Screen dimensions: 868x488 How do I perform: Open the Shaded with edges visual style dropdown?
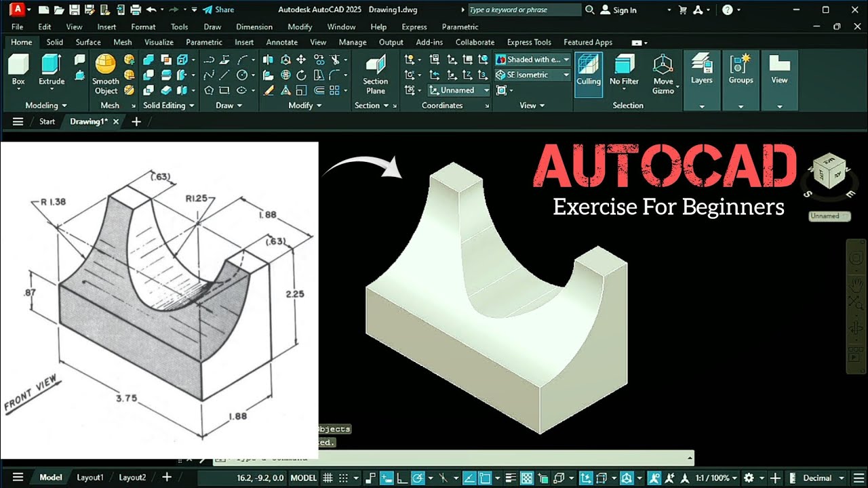(x=532, y=60)
